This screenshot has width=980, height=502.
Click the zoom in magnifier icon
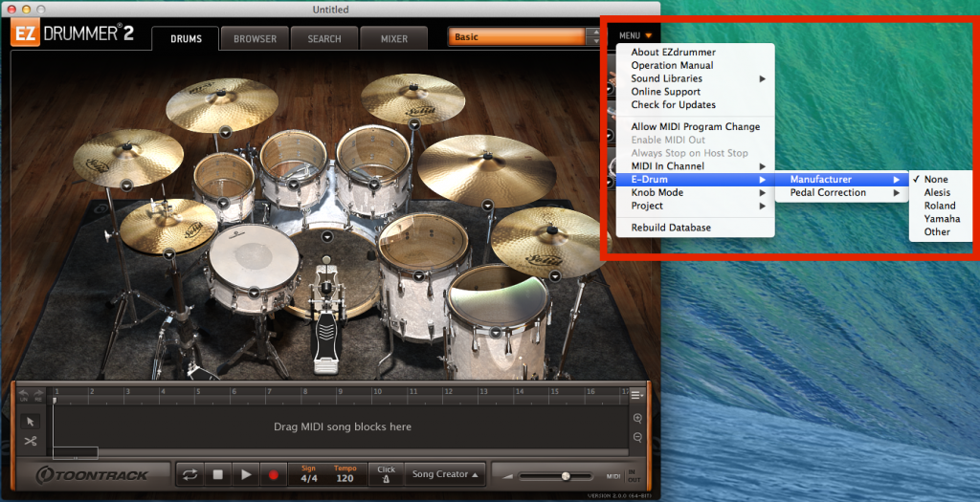click(637, 419)
